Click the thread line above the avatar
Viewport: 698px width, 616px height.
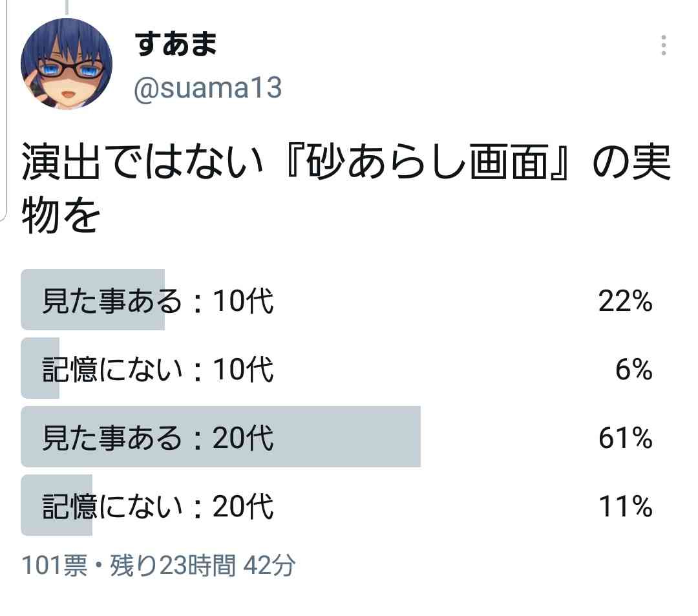point(67,6)
